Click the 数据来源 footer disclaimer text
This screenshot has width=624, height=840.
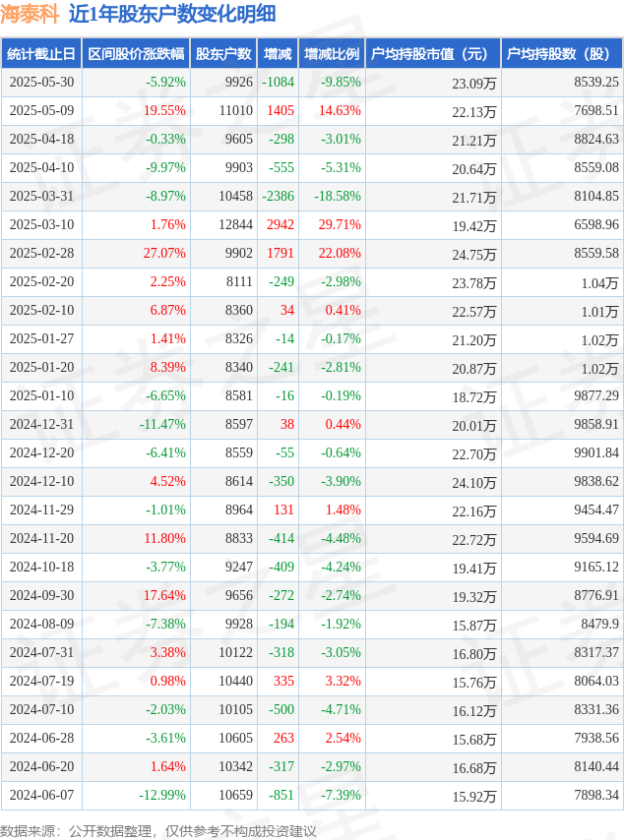click(158, 831)
